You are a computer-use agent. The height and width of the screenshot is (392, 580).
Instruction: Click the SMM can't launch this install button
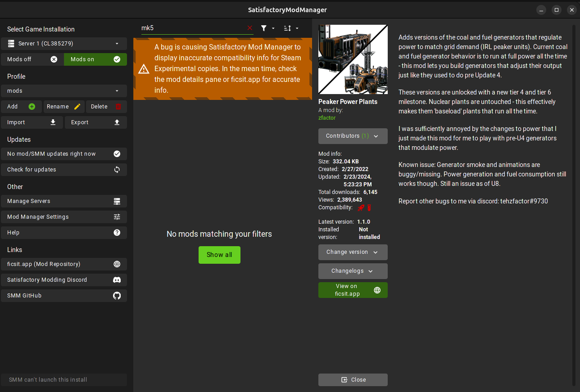click(x=64, y=380)
